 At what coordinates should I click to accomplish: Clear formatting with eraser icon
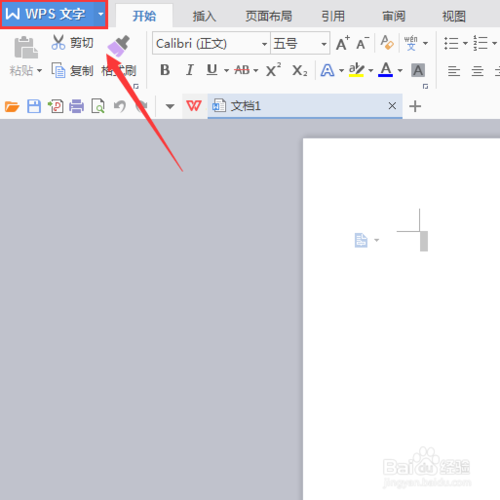tap(387, 43)
